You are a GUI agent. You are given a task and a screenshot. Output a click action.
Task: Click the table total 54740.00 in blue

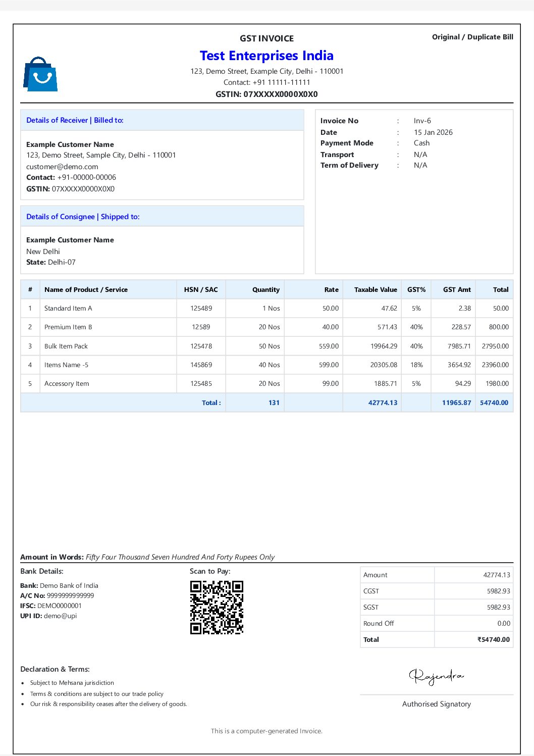tap(494, 403)
